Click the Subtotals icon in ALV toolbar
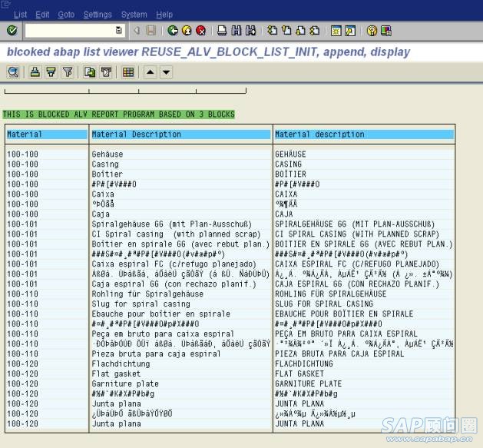This screenshot has height=448, width=483. 106,72
